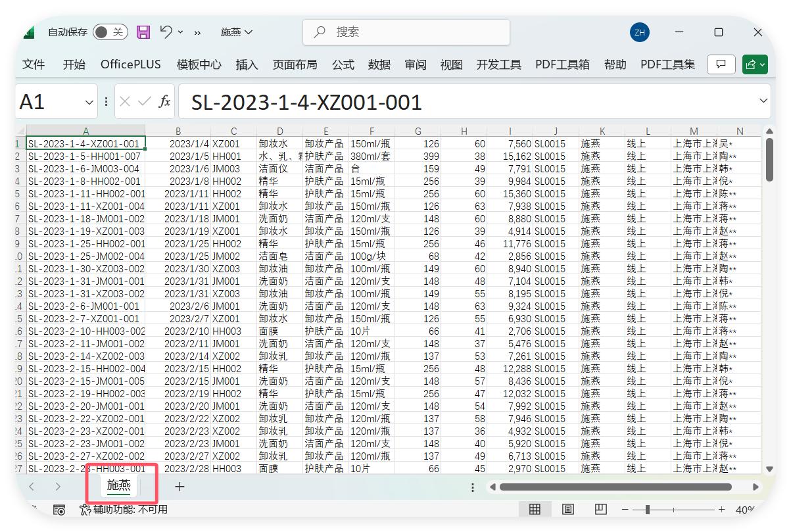Image resolution: width=791 pixels, height=532 pixels.
Task: Click the comments speech bubble button
Action: 721,64
